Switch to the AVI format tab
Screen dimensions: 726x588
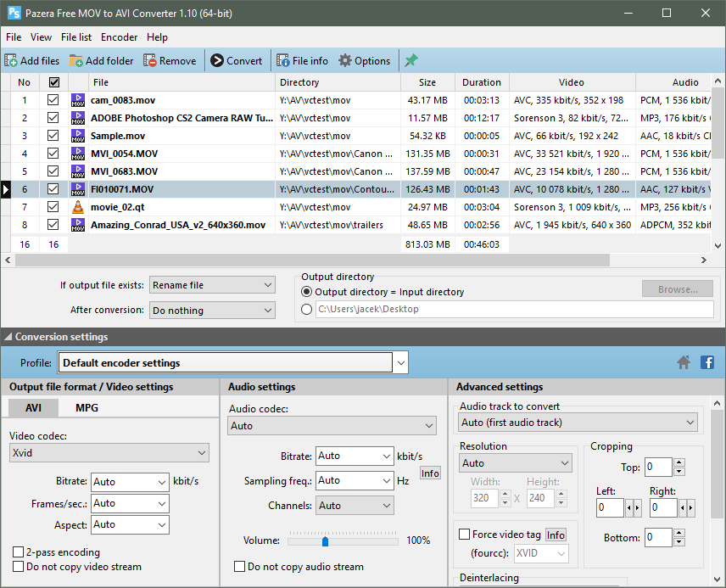pyautogui.click(x=33, y=408)
